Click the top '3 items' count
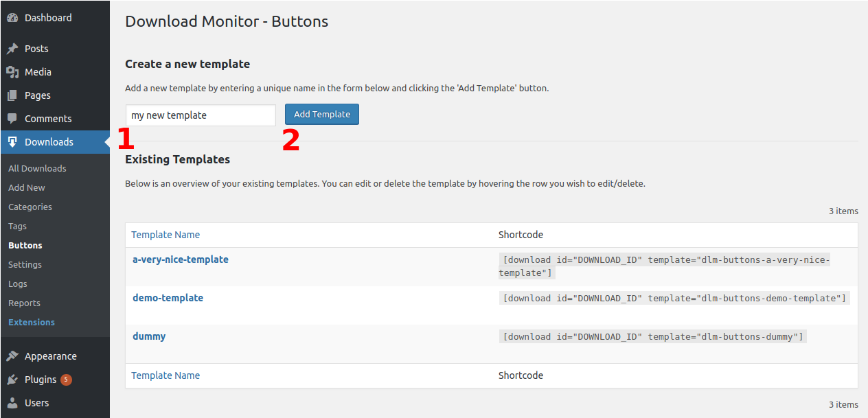 click(843, 211)
